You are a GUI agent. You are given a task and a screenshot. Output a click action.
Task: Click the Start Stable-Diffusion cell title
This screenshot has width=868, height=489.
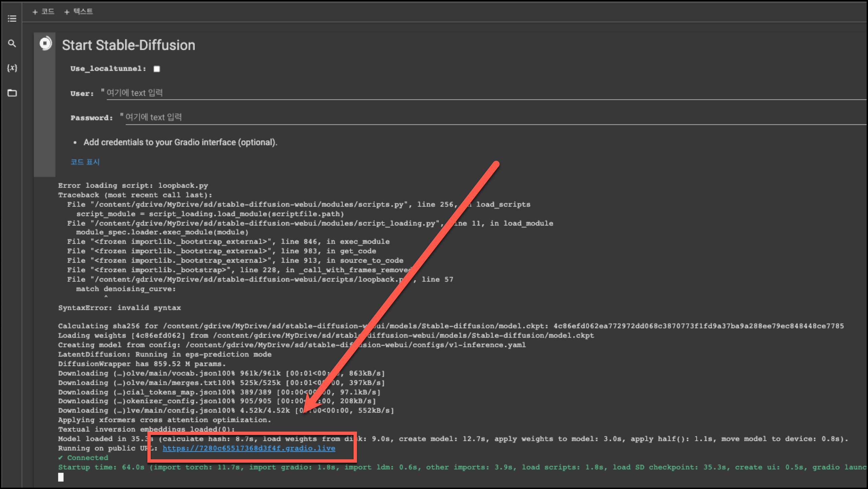(128, 45)
